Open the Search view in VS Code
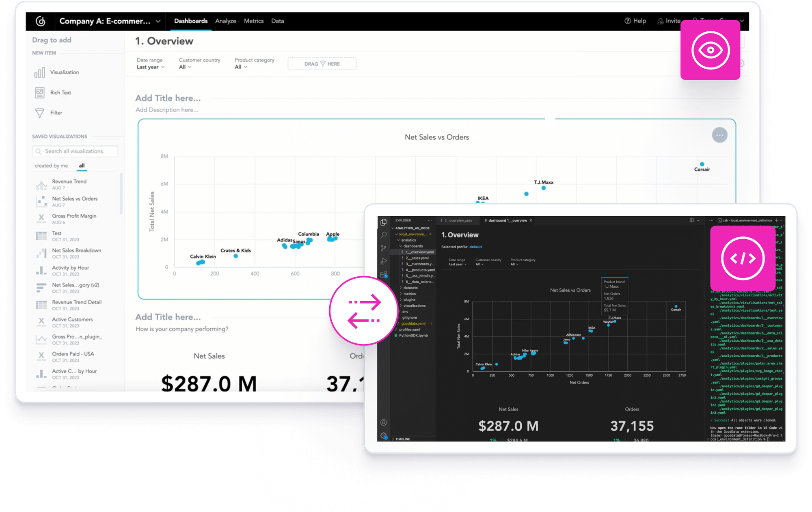 383,235
